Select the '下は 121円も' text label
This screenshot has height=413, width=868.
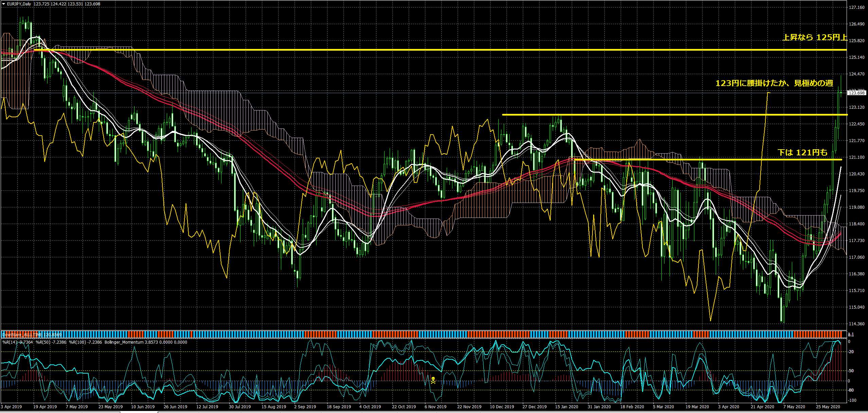pyautogui.click(x=802, y=153)
